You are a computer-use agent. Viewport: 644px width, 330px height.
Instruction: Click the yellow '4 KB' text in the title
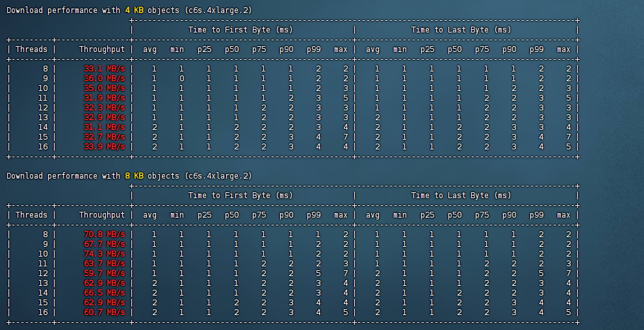[135, 10]
